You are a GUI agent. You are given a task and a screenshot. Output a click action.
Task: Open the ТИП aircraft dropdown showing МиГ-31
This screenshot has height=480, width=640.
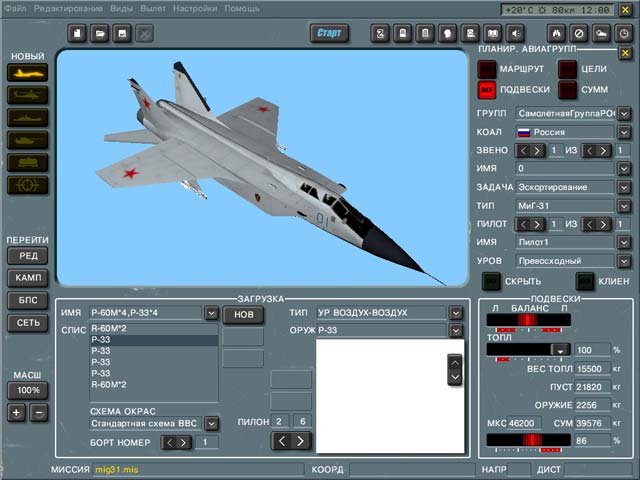pyautogui.click(x=624, y=206)
